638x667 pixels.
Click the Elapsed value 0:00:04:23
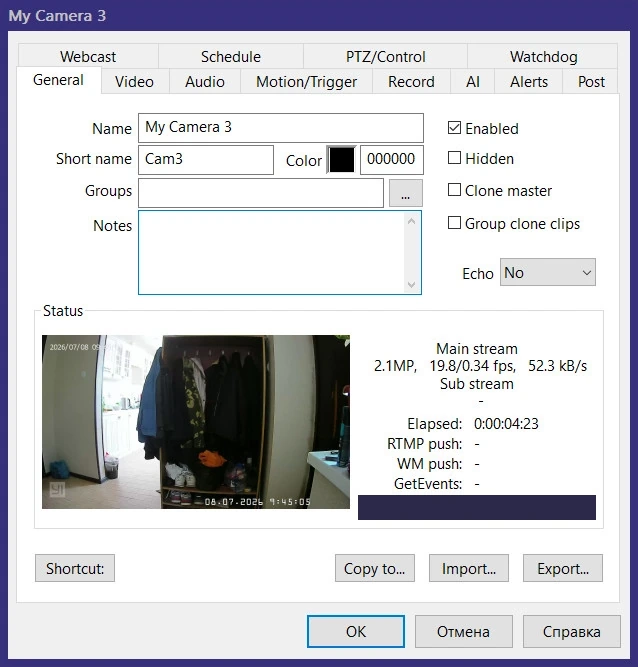(506, 424)
